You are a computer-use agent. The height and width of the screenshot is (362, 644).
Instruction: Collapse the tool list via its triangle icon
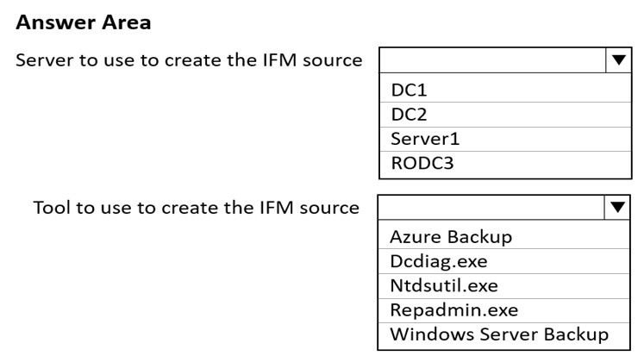click(617, 208)
